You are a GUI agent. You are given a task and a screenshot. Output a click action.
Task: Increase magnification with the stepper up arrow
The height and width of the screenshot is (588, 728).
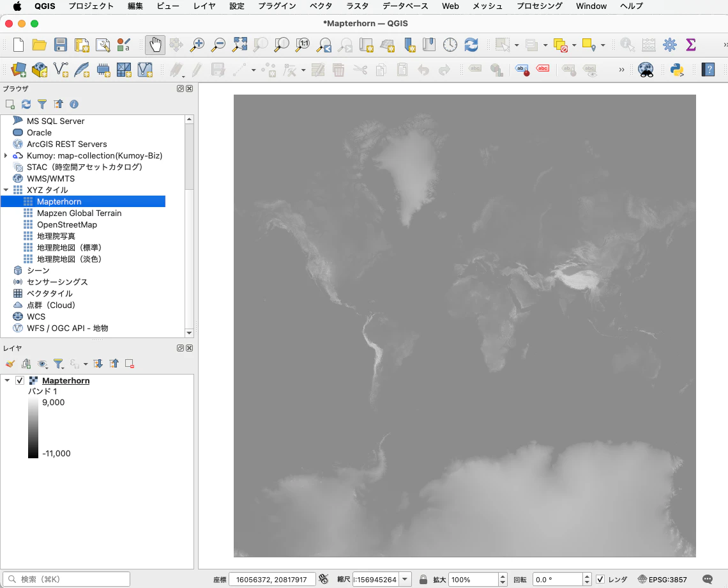click(x=503, y=576)
